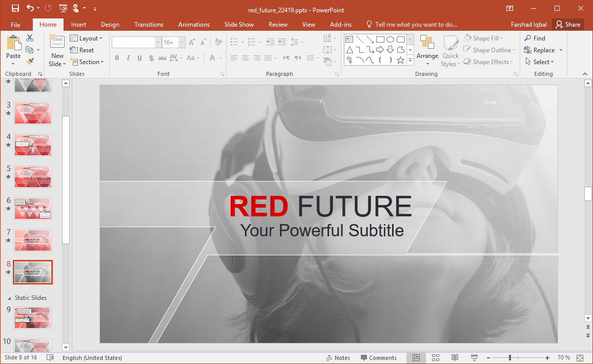Switch to Slide Sorter view

436,357
